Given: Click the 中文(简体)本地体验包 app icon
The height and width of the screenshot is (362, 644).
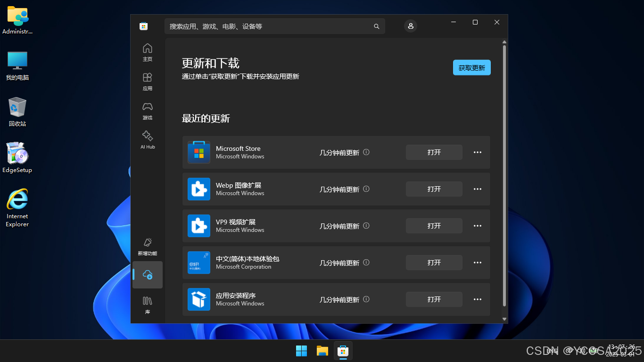Looking at the screenshot, I should pos(199,263).
